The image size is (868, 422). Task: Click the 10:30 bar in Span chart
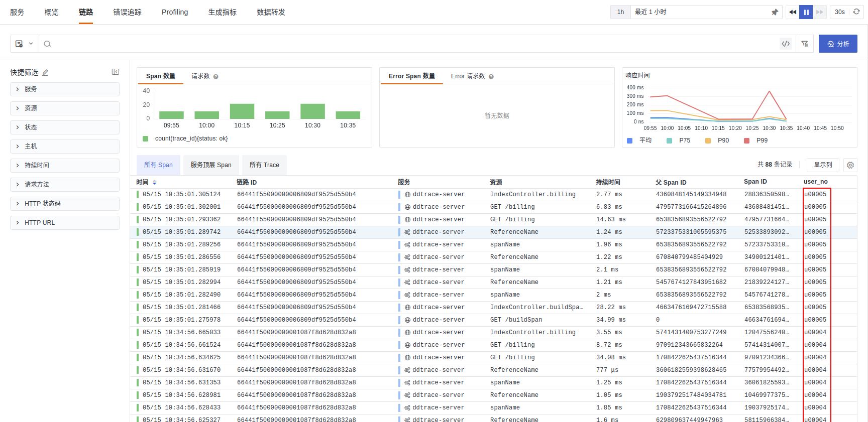[312, 111]
